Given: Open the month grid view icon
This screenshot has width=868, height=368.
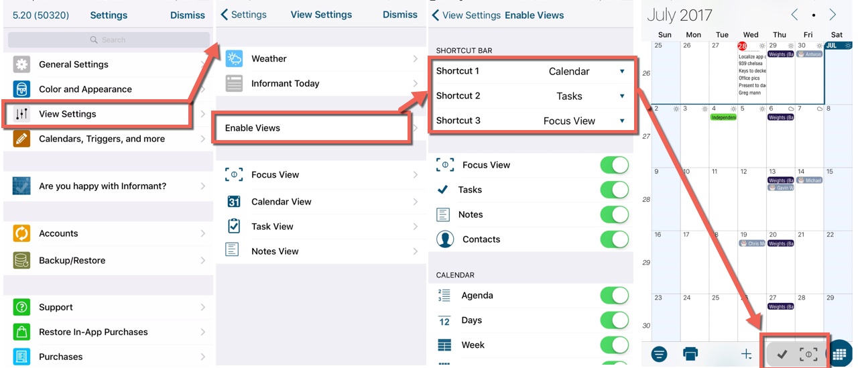Looking at the screenshot, I should tap(839, 354).
